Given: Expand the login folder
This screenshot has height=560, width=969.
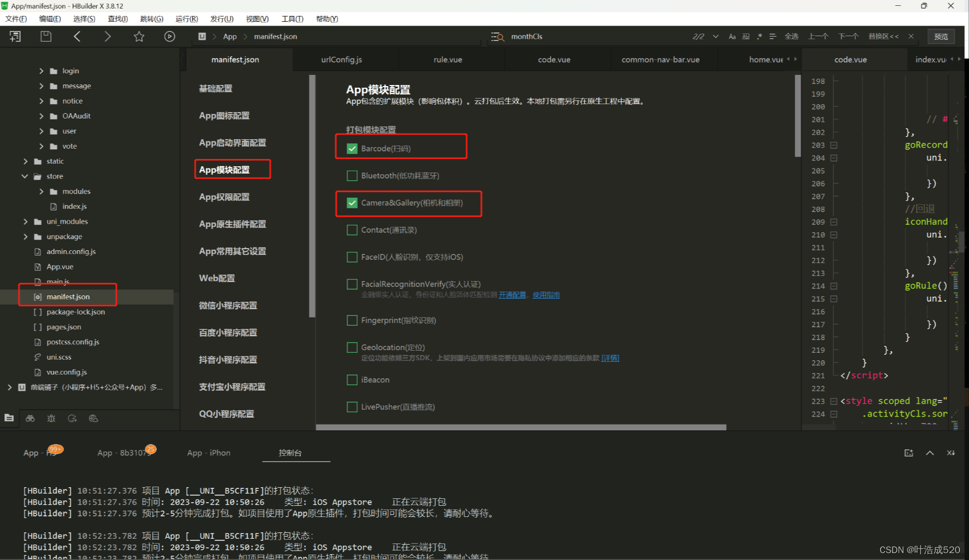Looking at the screenshot, I should pyautogui.click(x=41, y=71).
